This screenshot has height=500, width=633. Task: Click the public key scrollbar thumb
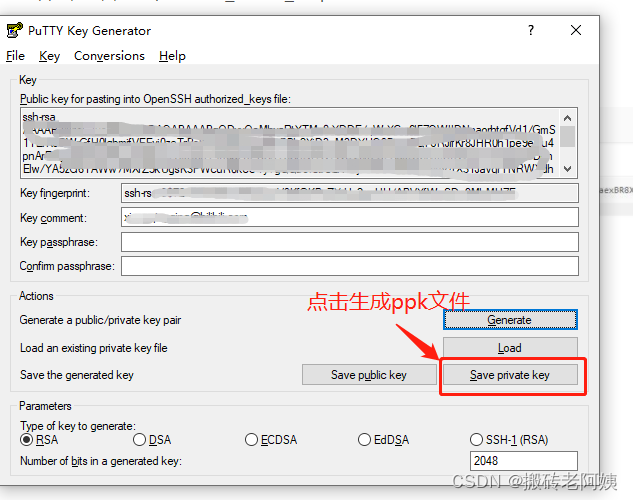568,136
